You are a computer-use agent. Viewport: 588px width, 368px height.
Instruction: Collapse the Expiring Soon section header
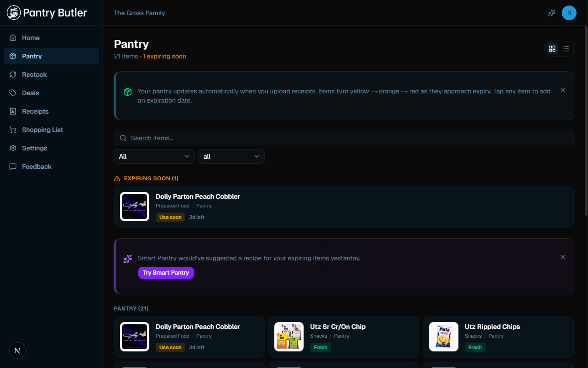point(146,178)
